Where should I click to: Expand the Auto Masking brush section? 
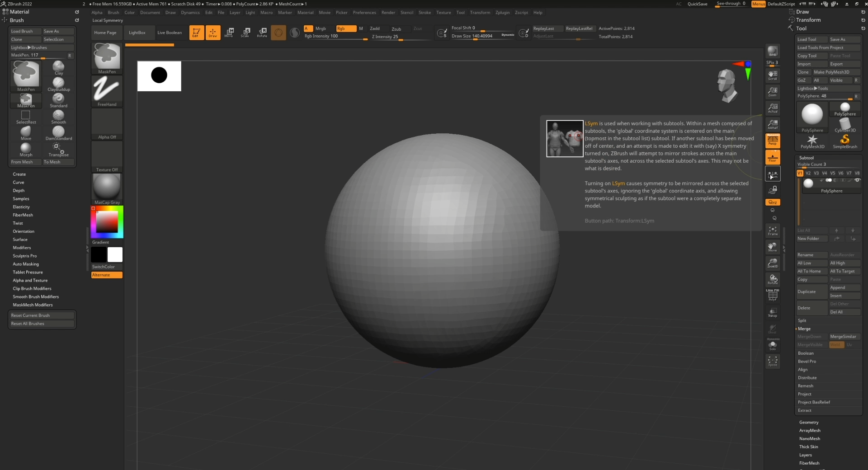(x=26, y=264)
